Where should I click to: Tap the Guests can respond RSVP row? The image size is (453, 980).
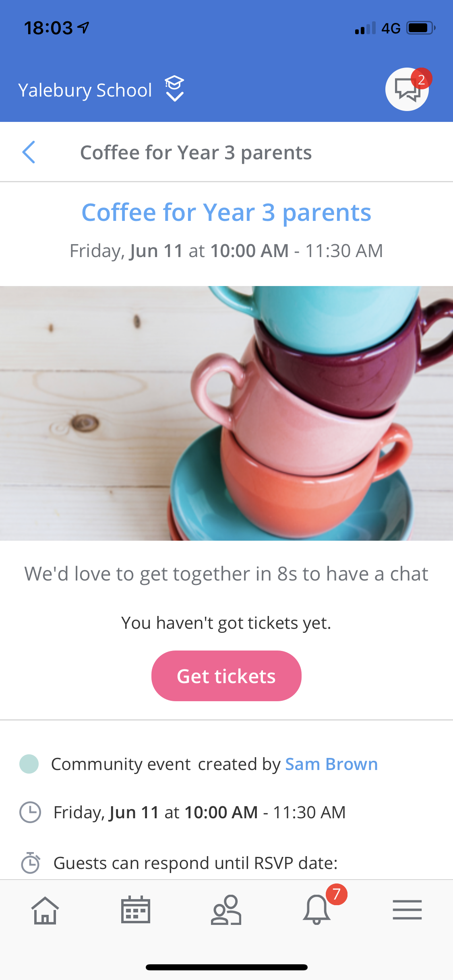tap(196, 863)
